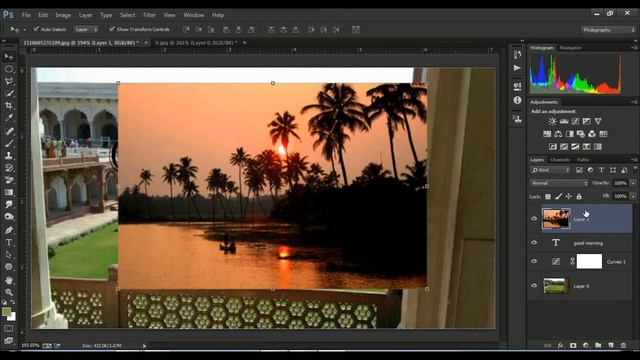Screen dimensions: 640x360
Task: Select the Polygonal Lasso tool
Action: click(9, 81)
